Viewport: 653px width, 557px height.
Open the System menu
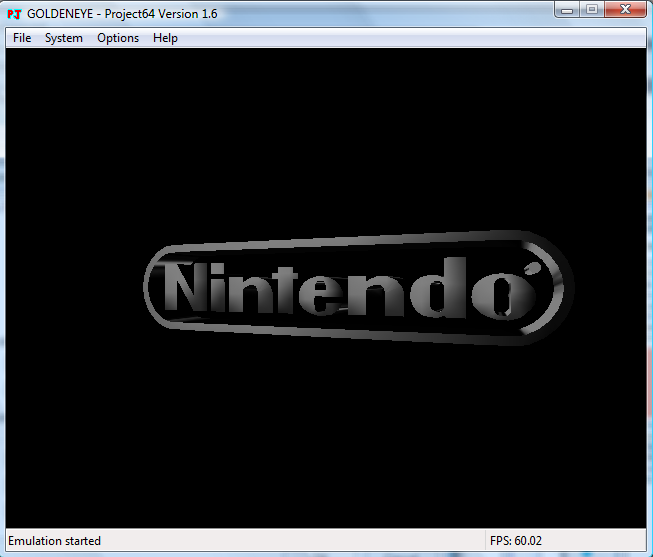[64, 38]
